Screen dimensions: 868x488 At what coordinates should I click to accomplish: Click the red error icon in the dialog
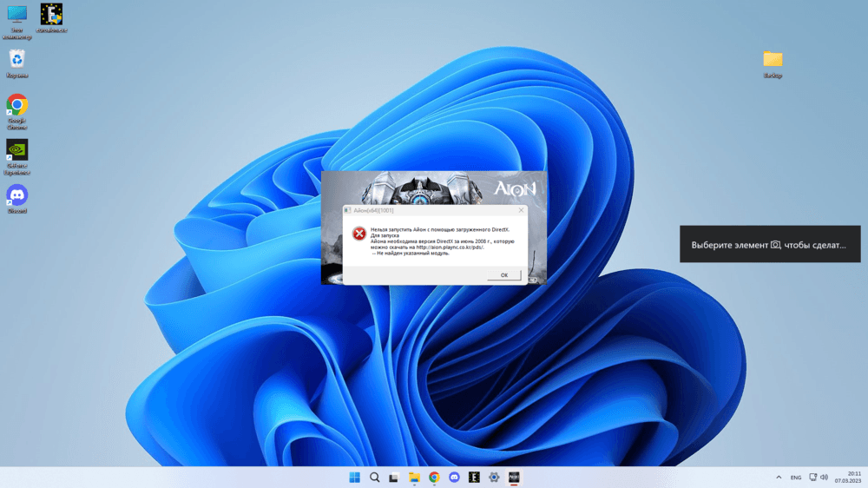(x=358, y=234)
